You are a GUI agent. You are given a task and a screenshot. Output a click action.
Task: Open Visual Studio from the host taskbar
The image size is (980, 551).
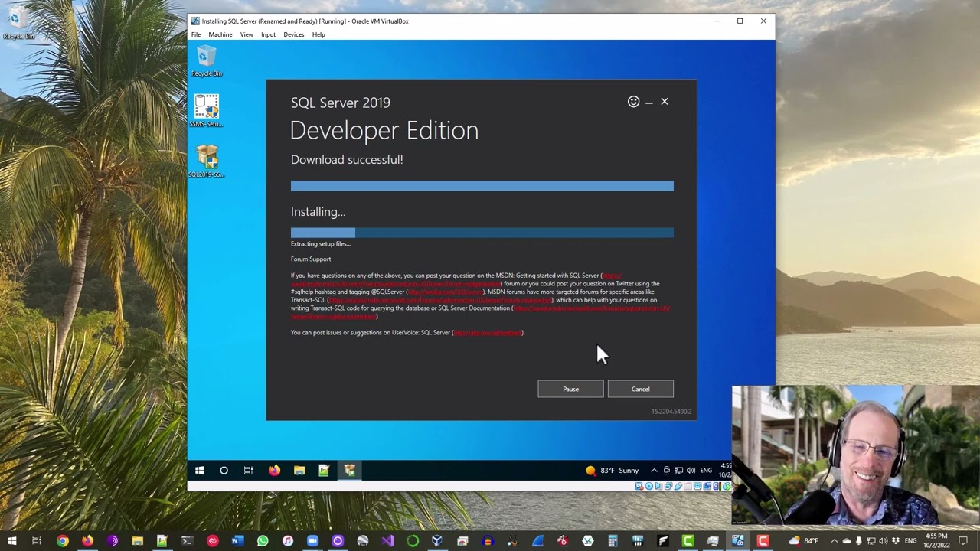point(387,541)
